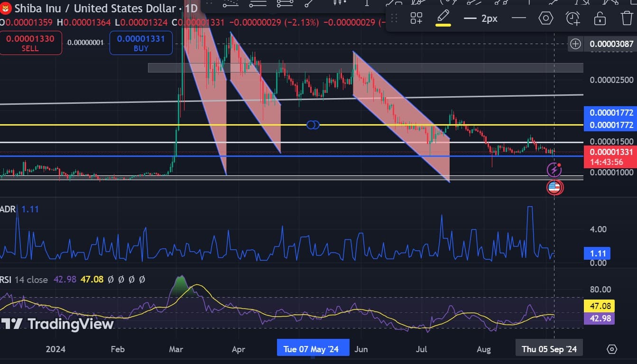Click the Aug label on the time axis
The width and height of the screenshot is (637, 364).
tap(484, 349)
